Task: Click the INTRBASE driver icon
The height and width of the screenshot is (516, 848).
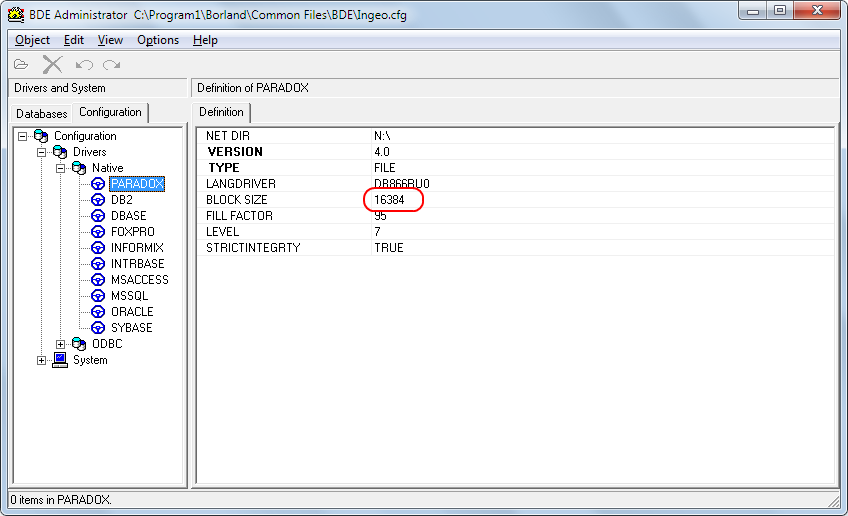Action: [98, 264]
